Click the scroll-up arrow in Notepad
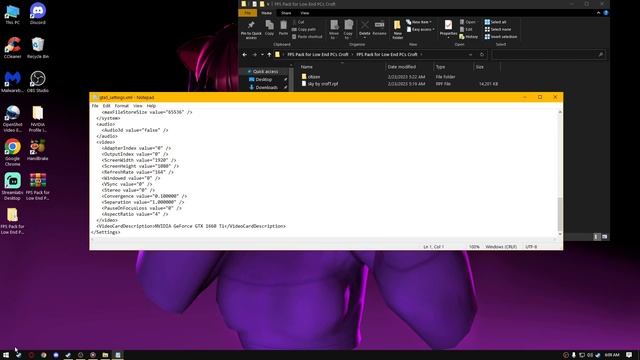The image size is (640, 360). point(560,112)
